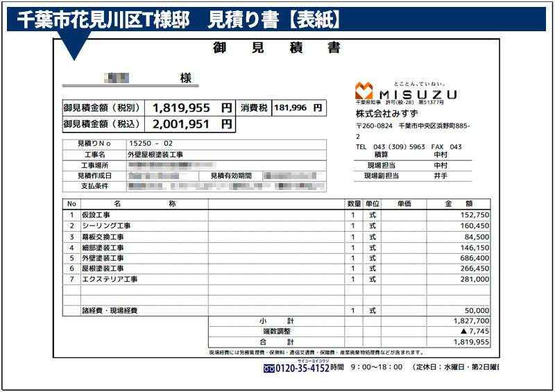Click the construction name 外壁屋根塗装工事

click(155, 155)
